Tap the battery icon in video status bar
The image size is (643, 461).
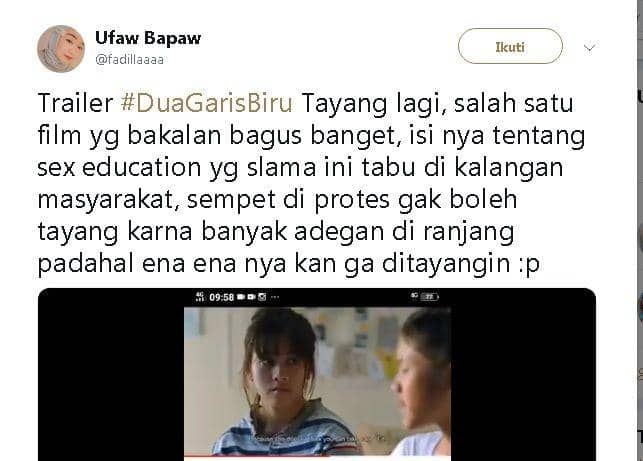430,297
